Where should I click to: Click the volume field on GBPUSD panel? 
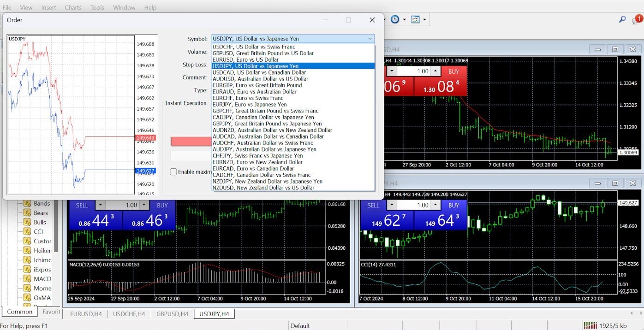[x=415, y=71]
